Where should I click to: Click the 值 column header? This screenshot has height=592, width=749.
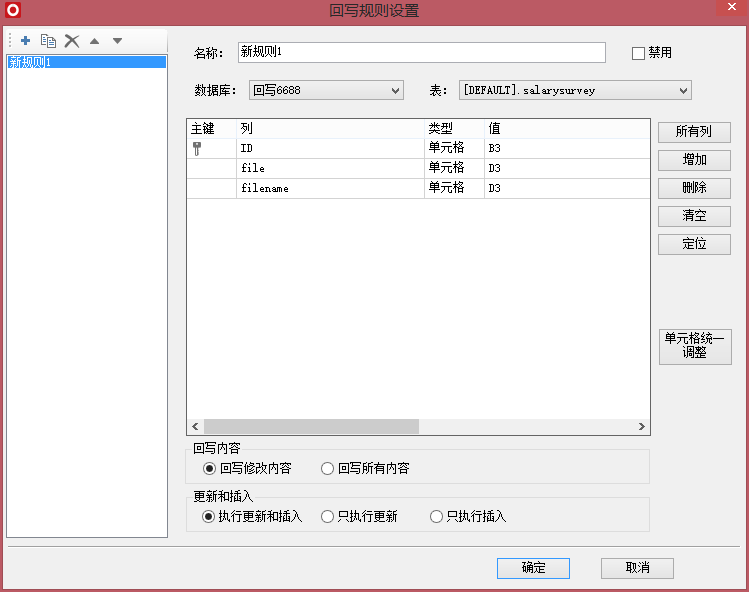(x=567, y=129)
